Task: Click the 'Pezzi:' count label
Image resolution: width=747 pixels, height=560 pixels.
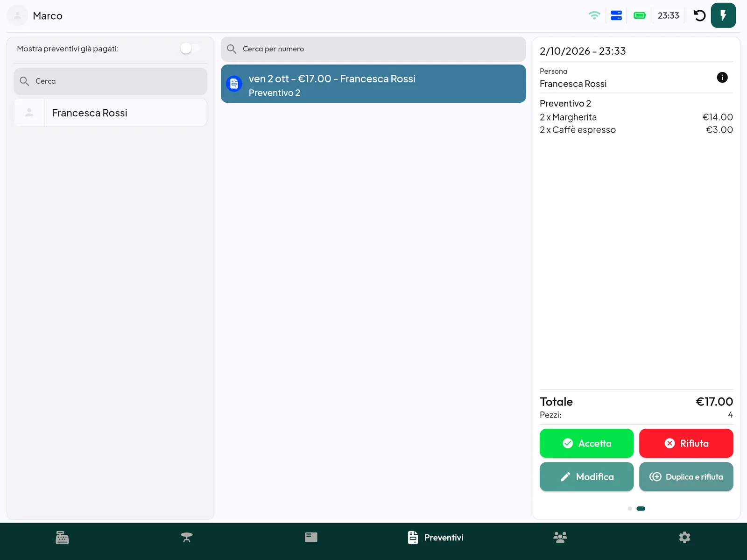Action: 550,415
